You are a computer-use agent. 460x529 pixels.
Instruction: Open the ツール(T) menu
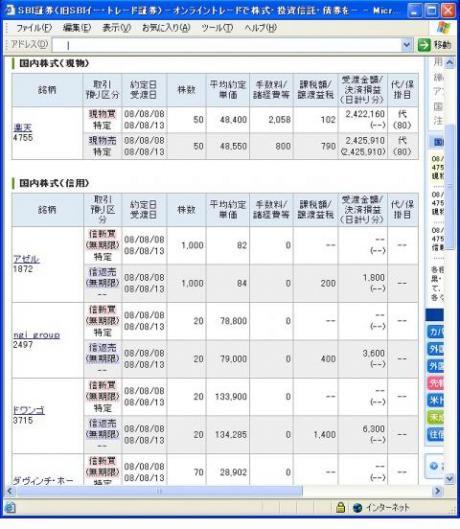click(217, 28)
